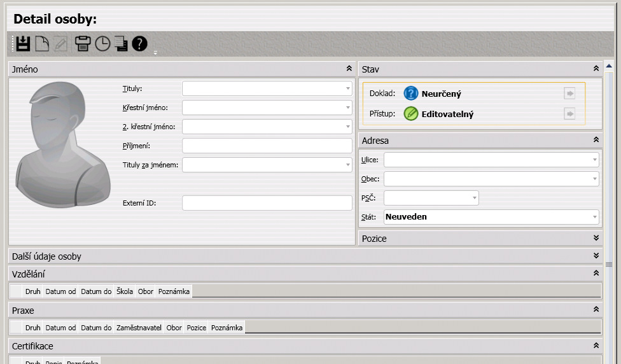
Task: Open Help with the question mark icon
Action: pyautogui.click(x=139, y=44)
